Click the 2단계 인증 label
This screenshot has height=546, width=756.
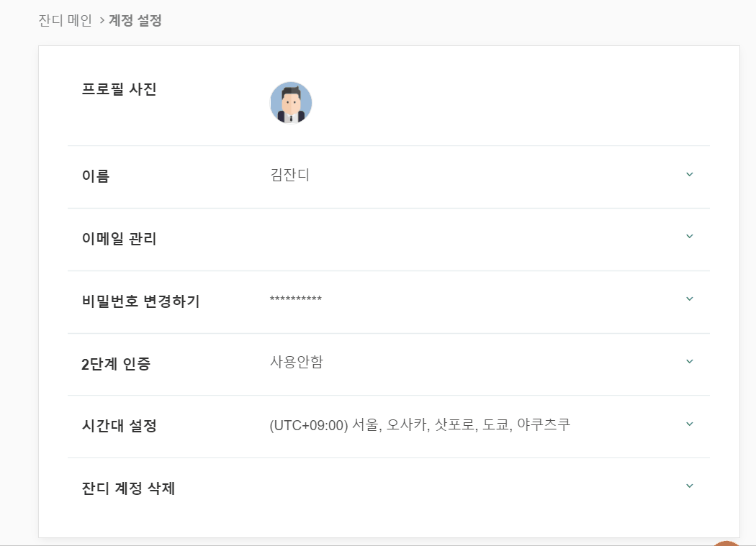click(x=116, y=364)
